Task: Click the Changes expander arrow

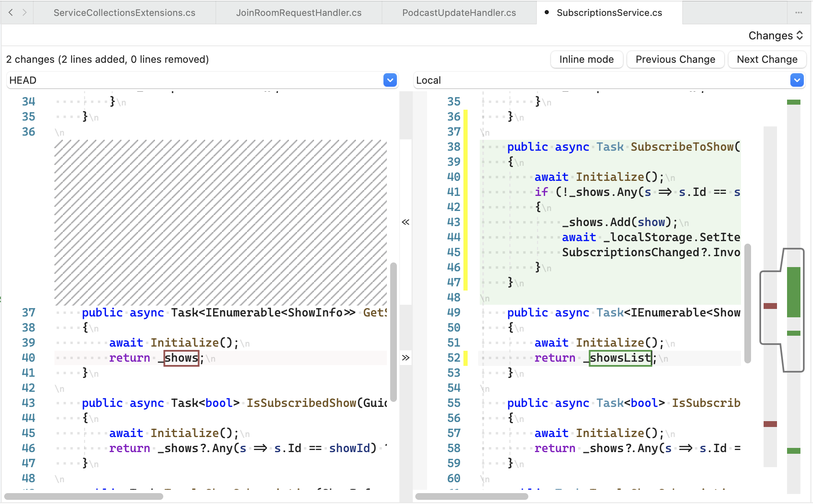Action: tap(802, 36)
